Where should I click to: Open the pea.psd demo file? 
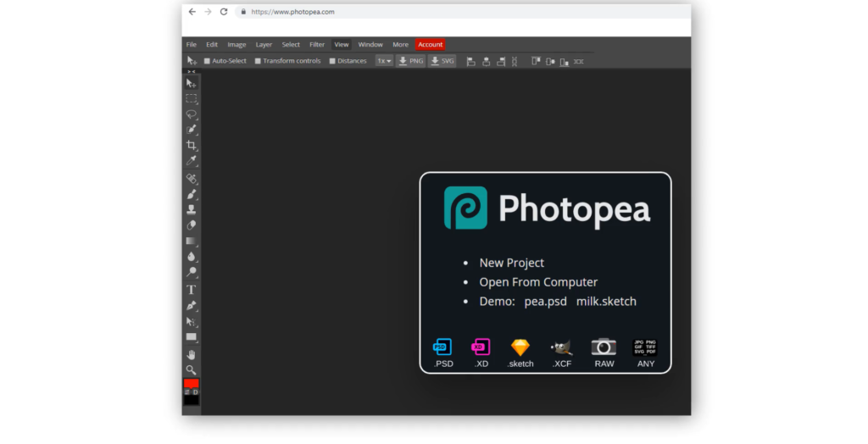click(x=545, y=302)
